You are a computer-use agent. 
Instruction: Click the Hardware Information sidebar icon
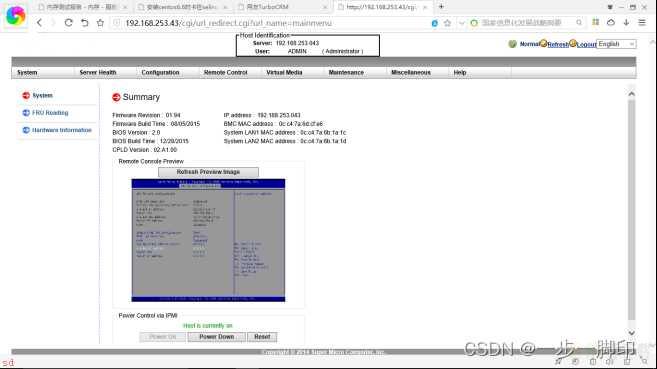tap(26, 130)
